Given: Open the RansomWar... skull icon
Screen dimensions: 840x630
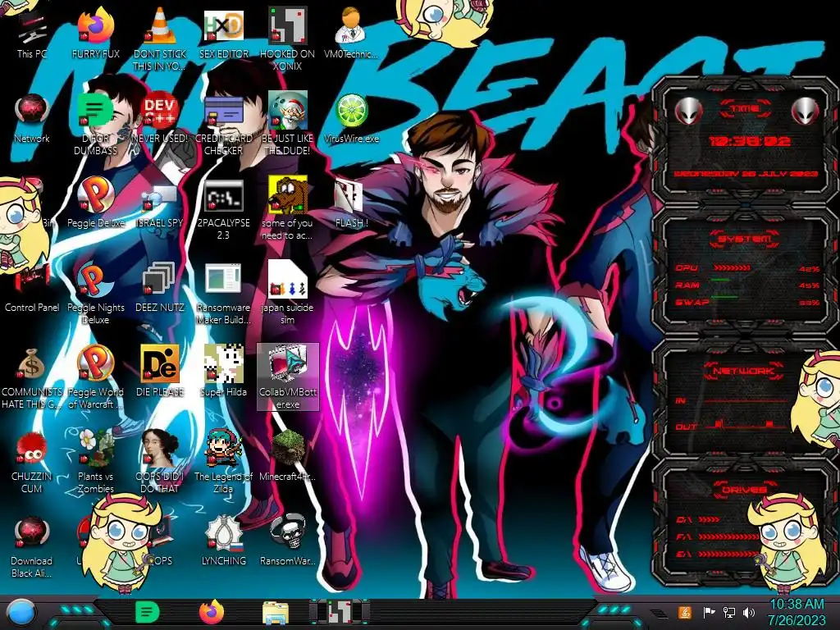Looking at the screenshot, I should (x=288, y=541).
